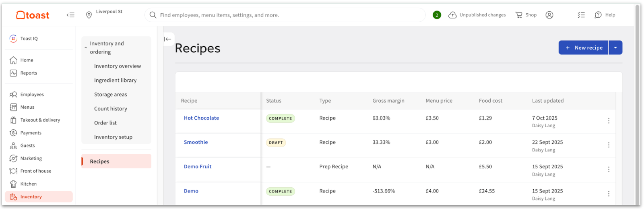Open Hot Chocolate row options menu
644x209 pixels.
tap(608, 121)
